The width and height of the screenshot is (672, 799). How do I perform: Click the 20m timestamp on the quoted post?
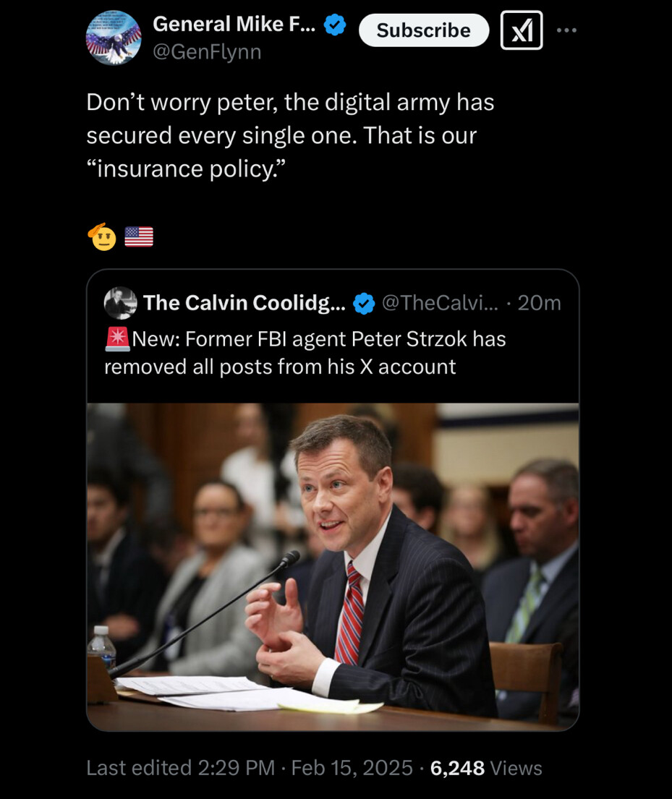tap(539, 303)
